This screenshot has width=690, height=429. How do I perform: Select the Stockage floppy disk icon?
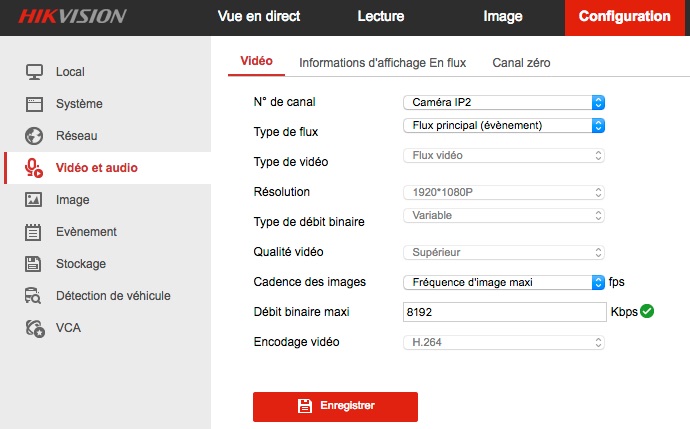pyautogui.click(x=34, y=264)
